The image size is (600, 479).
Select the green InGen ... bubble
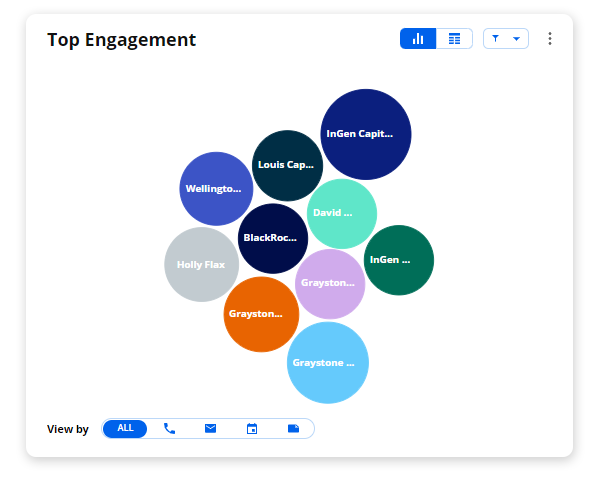(399, 260)
